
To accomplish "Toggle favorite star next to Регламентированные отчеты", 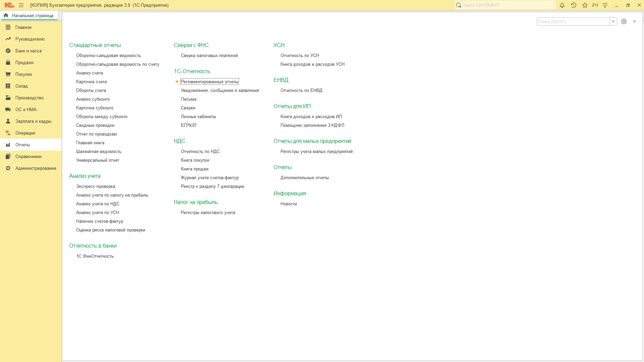I will click(177, 82).
